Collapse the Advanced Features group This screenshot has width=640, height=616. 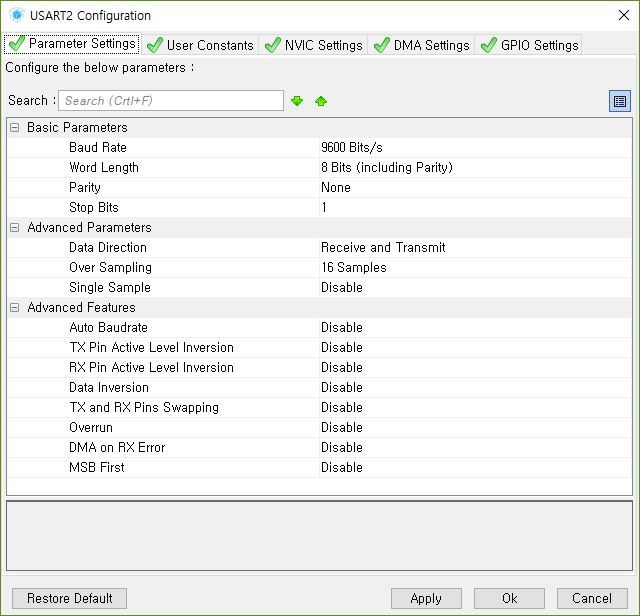[14, 307]
